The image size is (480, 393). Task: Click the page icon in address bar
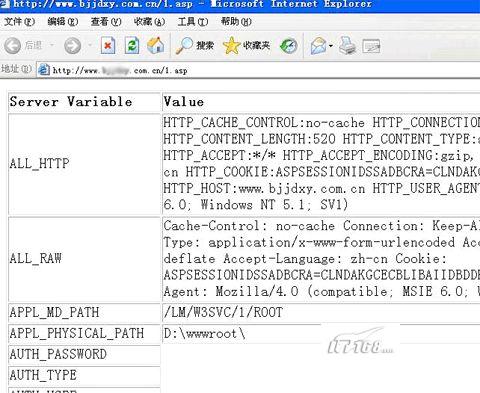point(44,70)
